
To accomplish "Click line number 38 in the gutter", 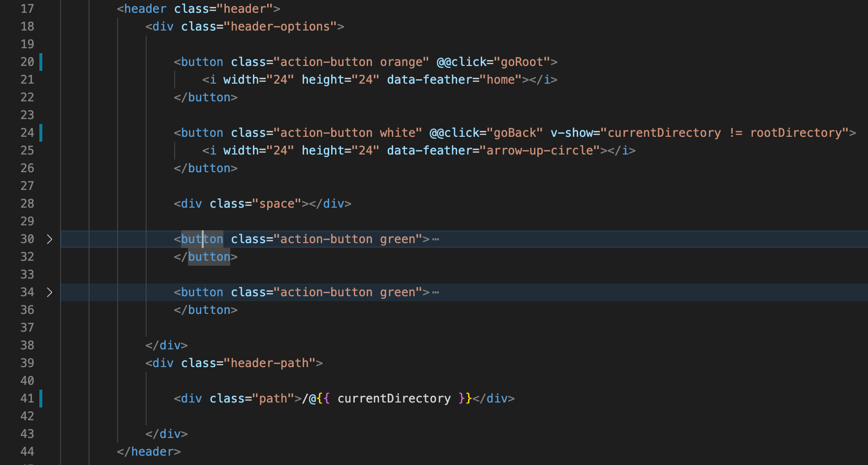I will tap(27, 345).
